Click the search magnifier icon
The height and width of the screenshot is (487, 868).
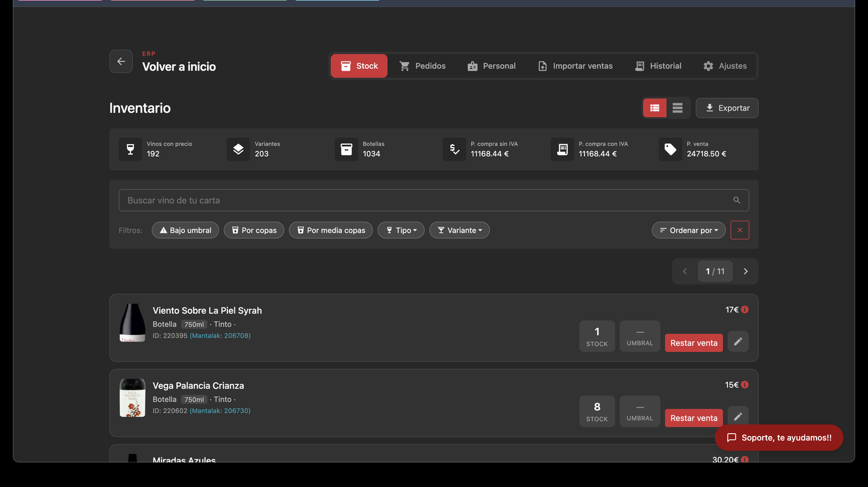click(737, 200)
